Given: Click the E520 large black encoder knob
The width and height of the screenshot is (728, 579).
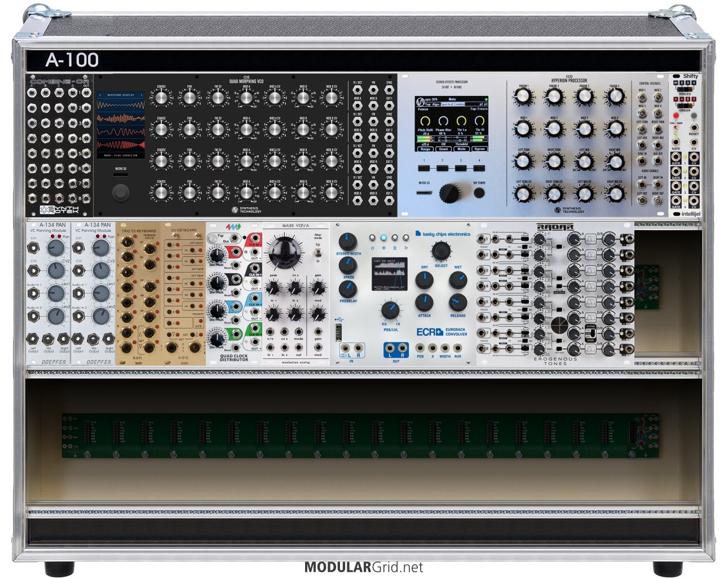Looking at the screenshot, I should tap(449, 193).
